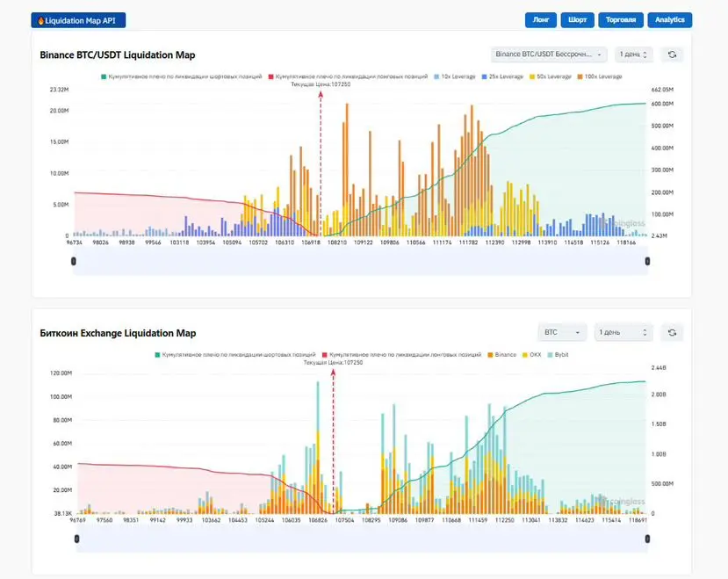Open the Торговля button
The width and height of the screenshot is (728, 579).
tap(621, 20)
